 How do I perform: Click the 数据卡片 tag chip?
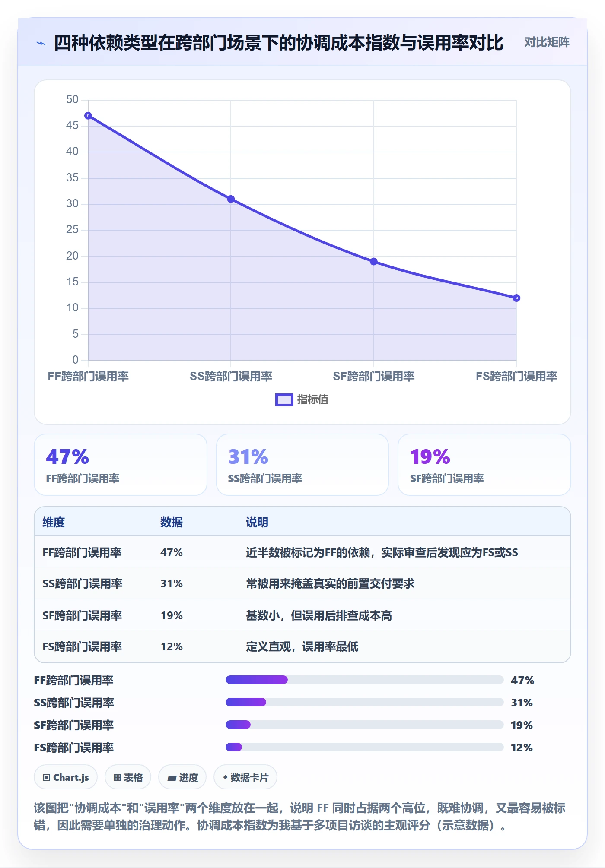pos(245,777)
